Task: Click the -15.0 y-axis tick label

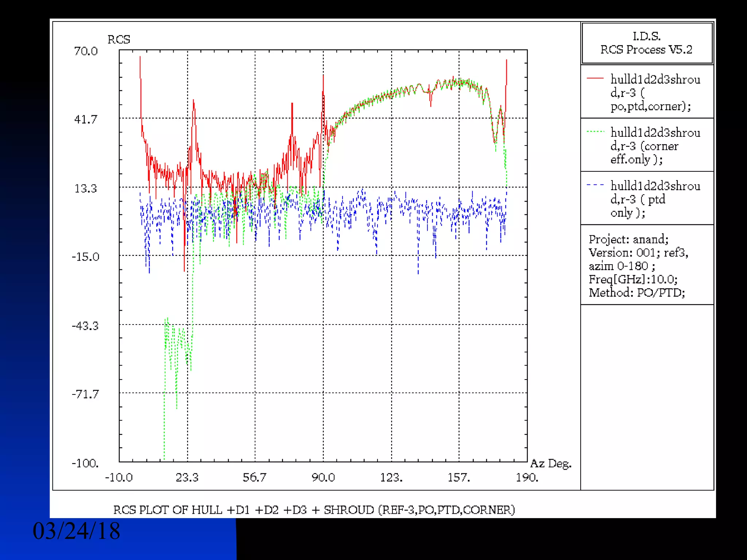Action: tap(85, 257)
